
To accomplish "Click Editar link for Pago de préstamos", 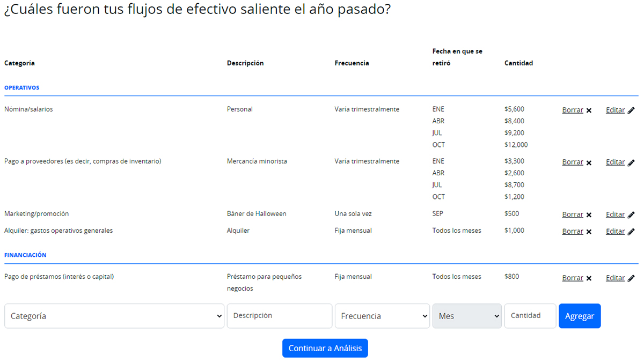I will click(615, 278).
